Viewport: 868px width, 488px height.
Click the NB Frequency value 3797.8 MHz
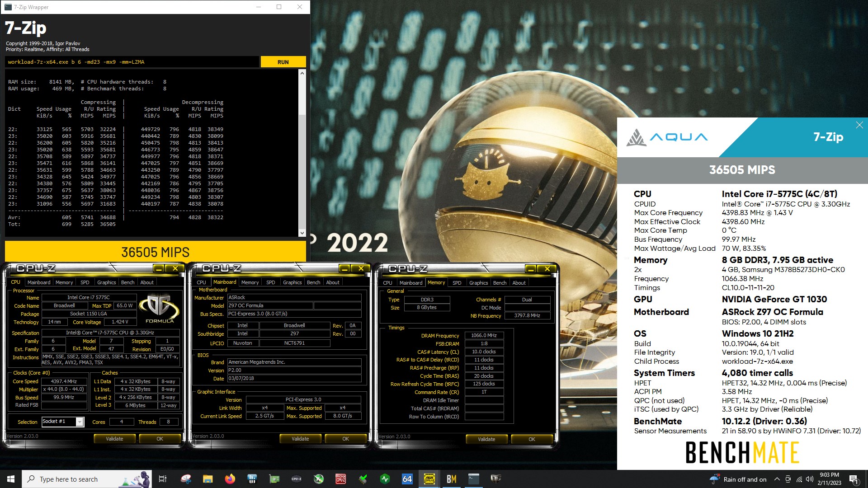coord(527,315)
